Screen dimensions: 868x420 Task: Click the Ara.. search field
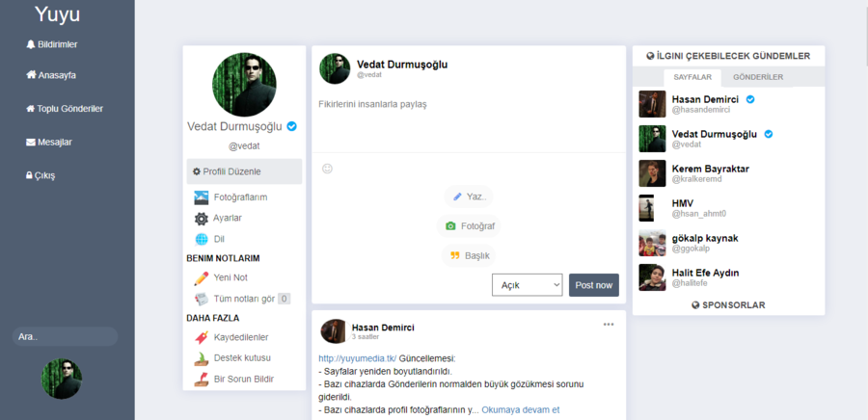point(65,336)
